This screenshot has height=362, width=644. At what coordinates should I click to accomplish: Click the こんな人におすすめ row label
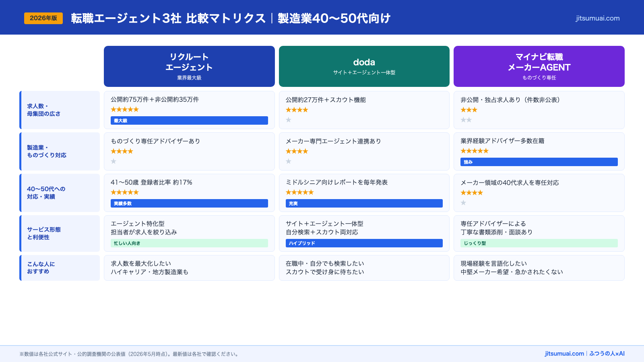(x=60, y=268)
